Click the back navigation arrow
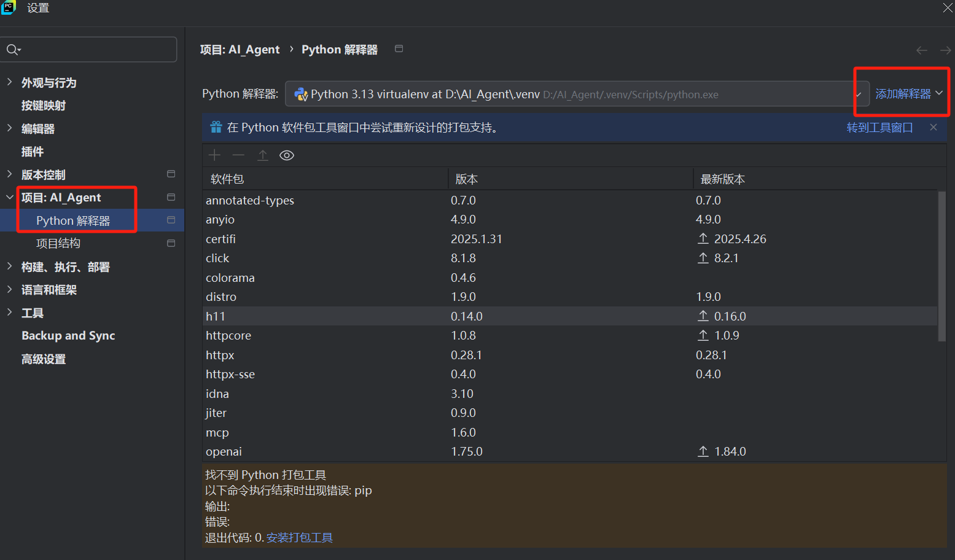Screen dimensions: 955x560 921,50
